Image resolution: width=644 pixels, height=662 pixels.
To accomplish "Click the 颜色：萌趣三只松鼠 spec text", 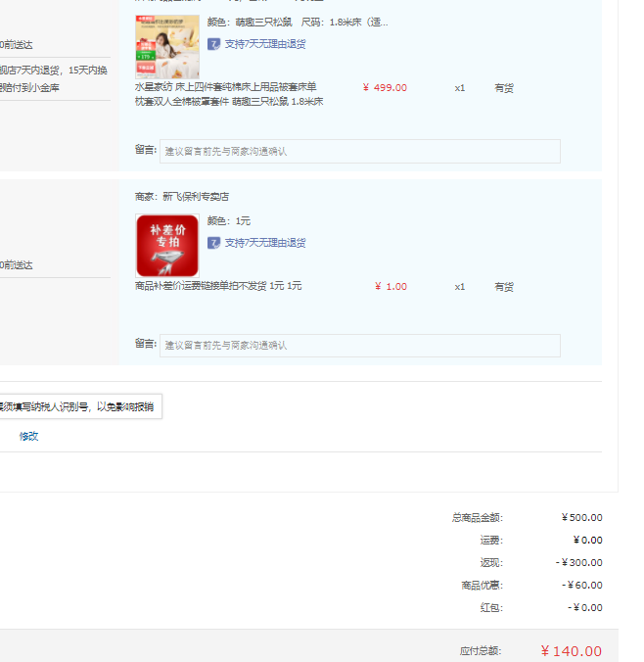I will coord(250,22).
